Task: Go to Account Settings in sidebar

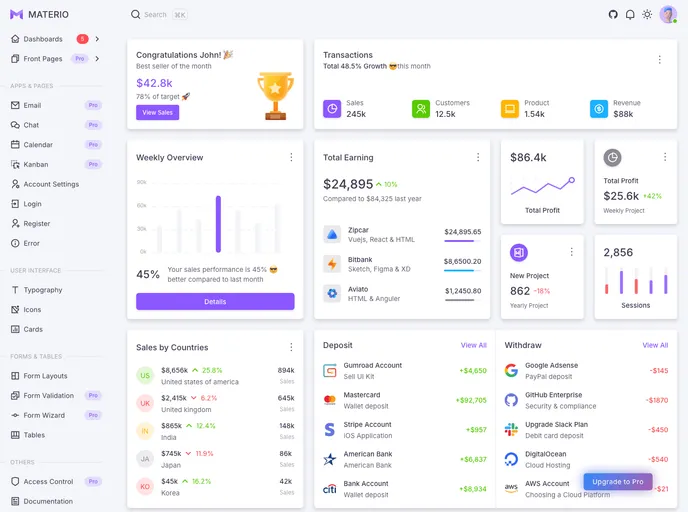Action: pyautogui.click(x=51, y=184)
